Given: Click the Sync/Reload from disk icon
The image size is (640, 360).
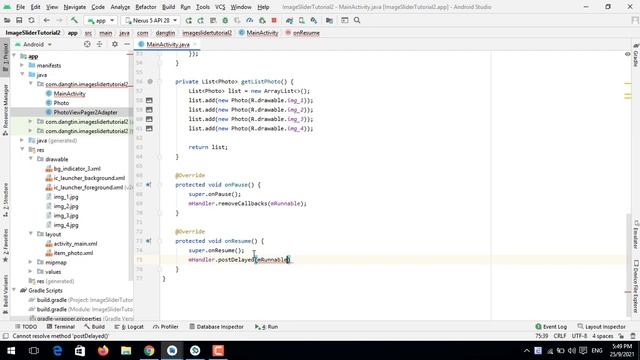Looking at the screenshot, I should point(31,20).
